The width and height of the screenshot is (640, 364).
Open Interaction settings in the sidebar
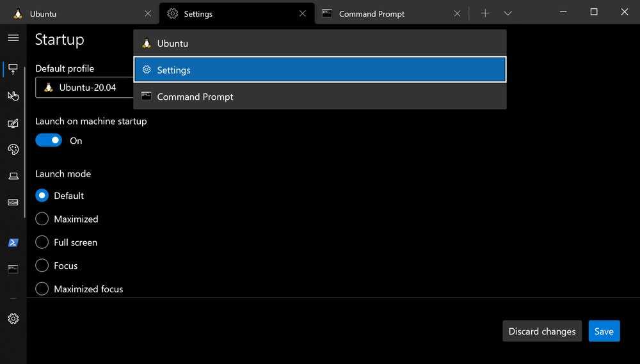[13, 96]
